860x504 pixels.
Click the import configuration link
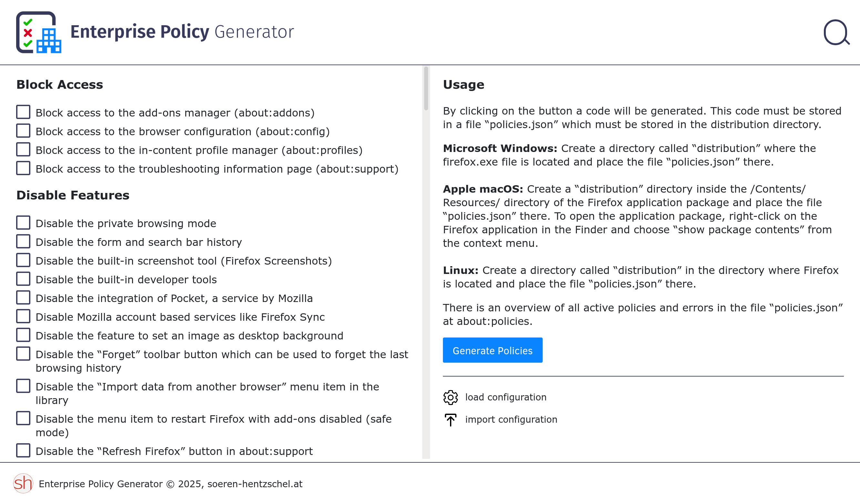pos(511,420)
